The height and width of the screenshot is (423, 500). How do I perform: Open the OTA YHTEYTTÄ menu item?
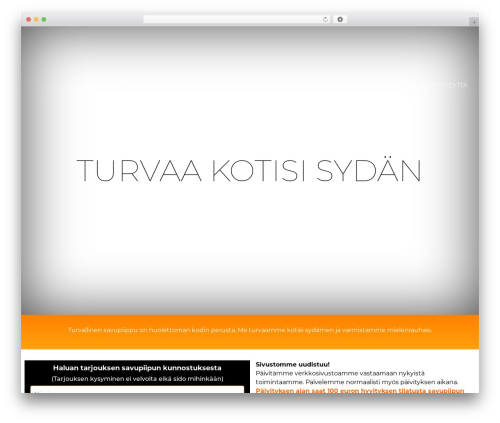(447, 85)
